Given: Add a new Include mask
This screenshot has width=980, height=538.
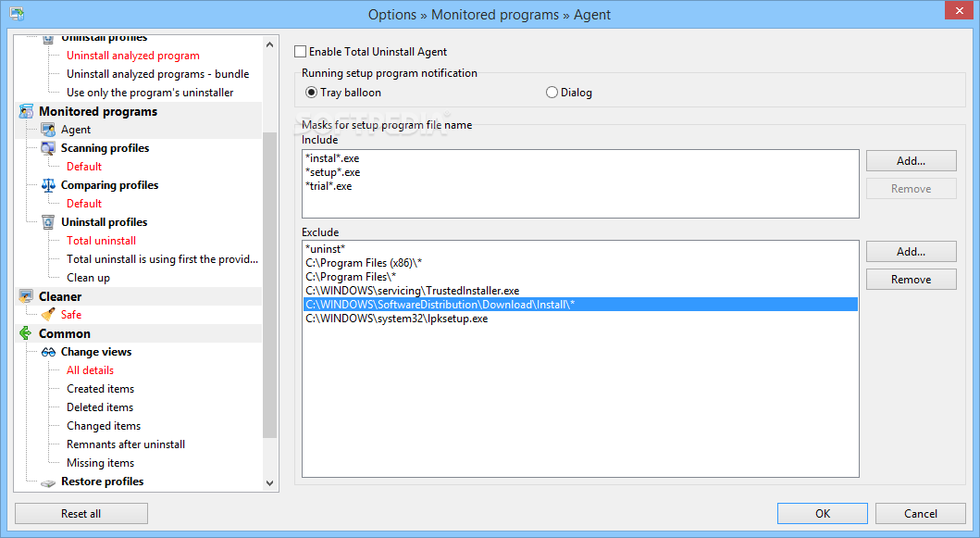Looking at the screenshot, I should tap(911, 161).
